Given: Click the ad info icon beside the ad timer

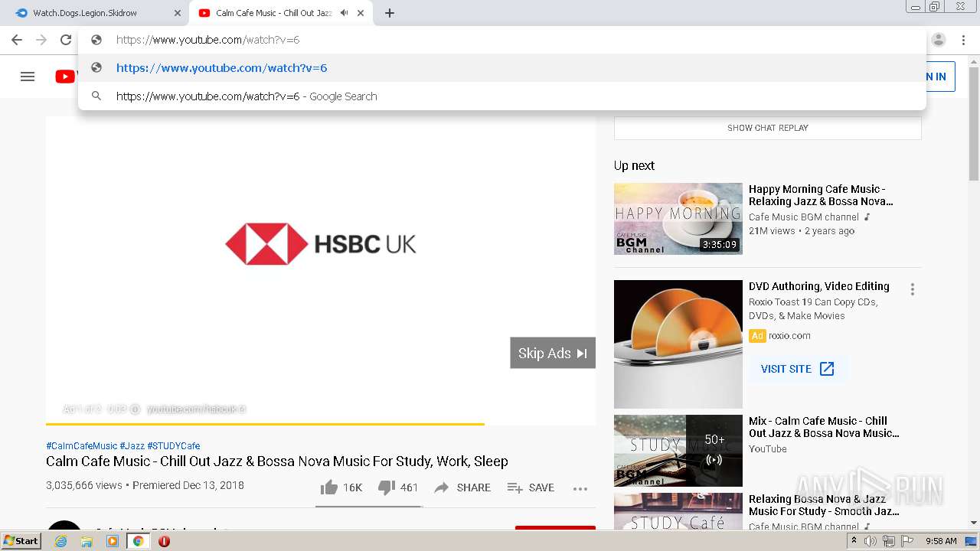Looking at the screenshot, I should pos(135,409).
